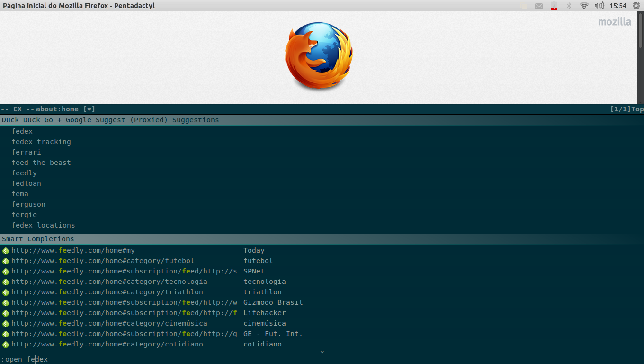The image size is (644, 364).
Task: Click the "cotidiano" completion title
Action: tap(263, 344)
